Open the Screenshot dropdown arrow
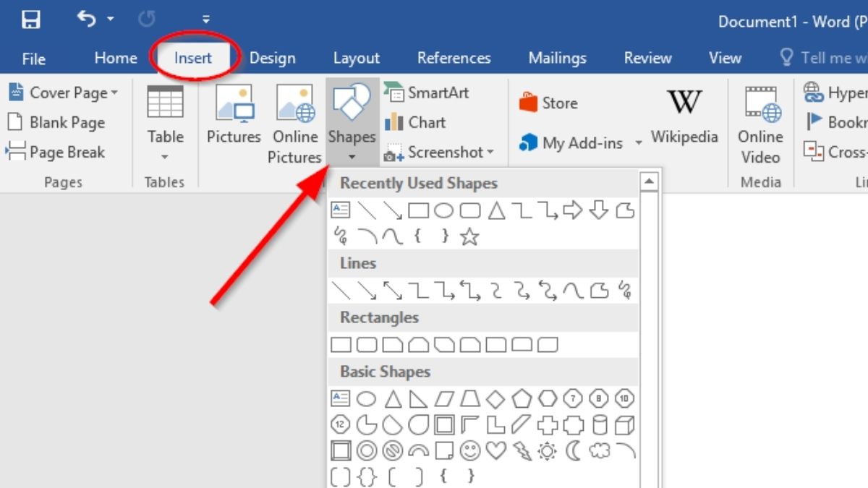This screenshot has height=488, width=868. coord(490,153)
